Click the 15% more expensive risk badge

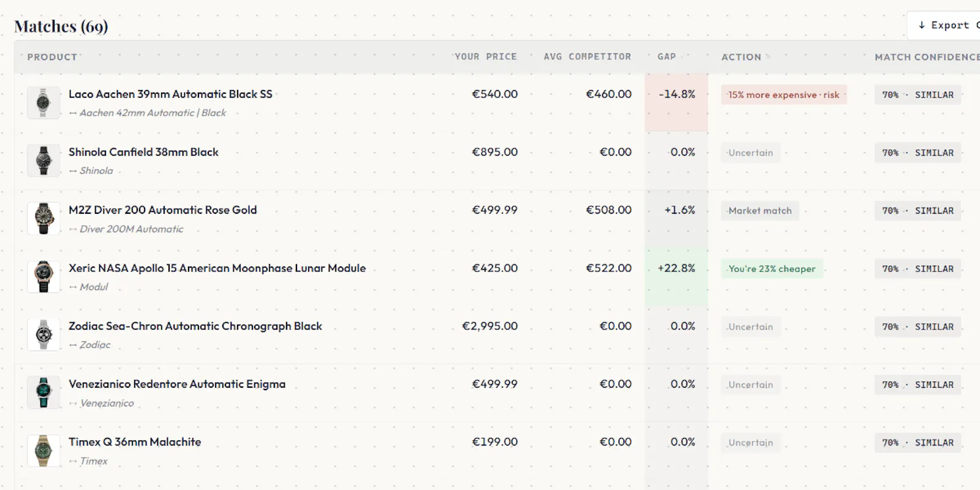[783, 94]
